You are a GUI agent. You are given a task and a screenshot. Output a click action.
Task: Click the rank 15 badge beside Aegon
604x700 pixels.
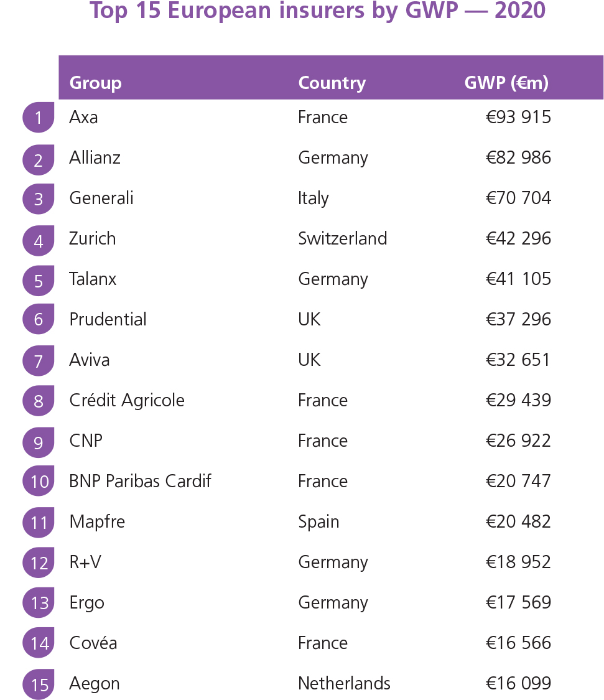39,684
